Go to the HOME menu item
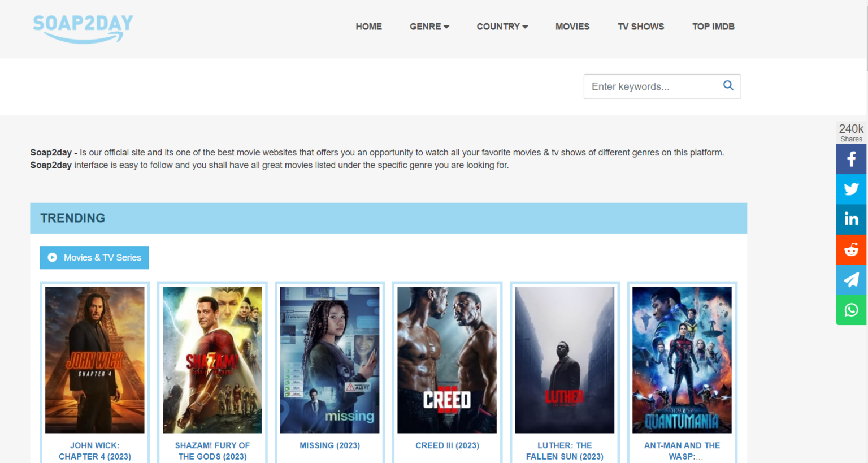This screenshot has height=463, width=868. (368, 27)
